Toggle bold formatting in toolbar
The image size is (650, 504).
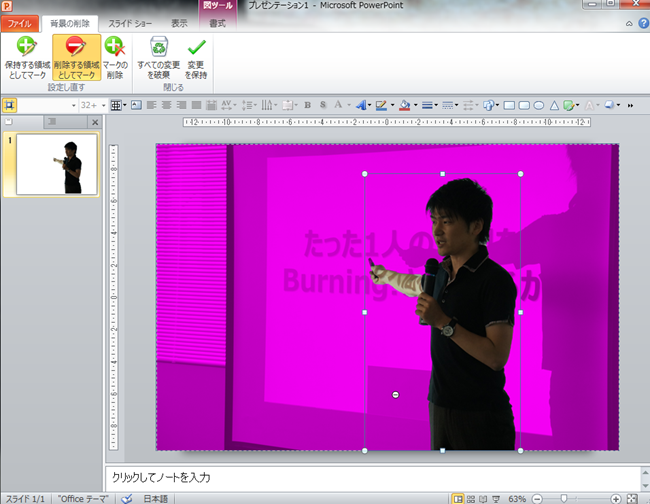pyautogui.click(x=308, y=104)
